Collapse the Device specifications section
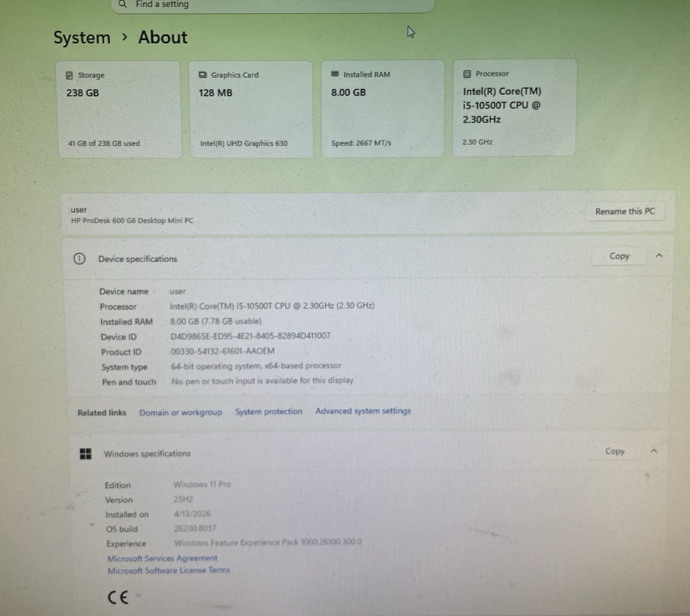 659,256
